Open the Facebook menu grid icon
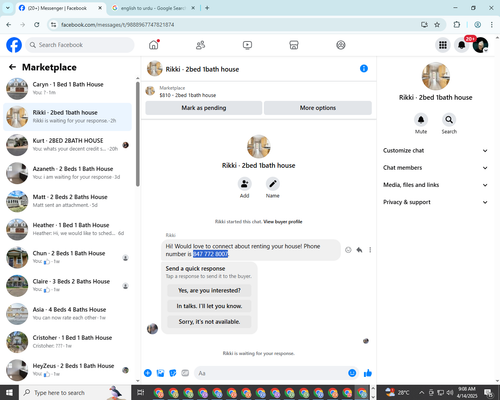The height and width of the screenshot is (400, 500). point(443,45)
